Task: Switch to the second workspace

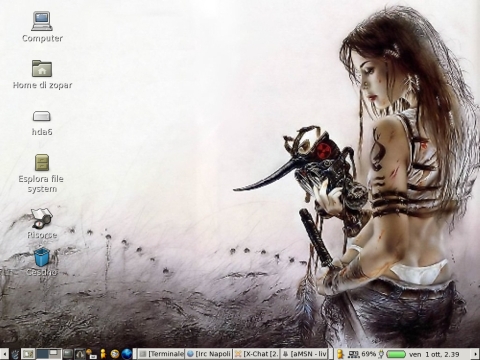Action: [x=55, y=354]
